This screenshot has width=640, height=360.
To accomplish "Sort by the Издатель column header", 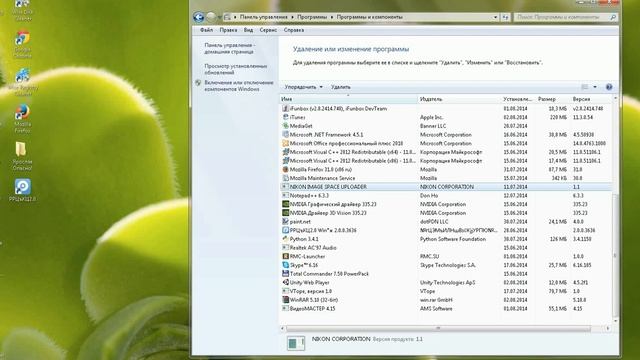I will (x=459, y=99).
